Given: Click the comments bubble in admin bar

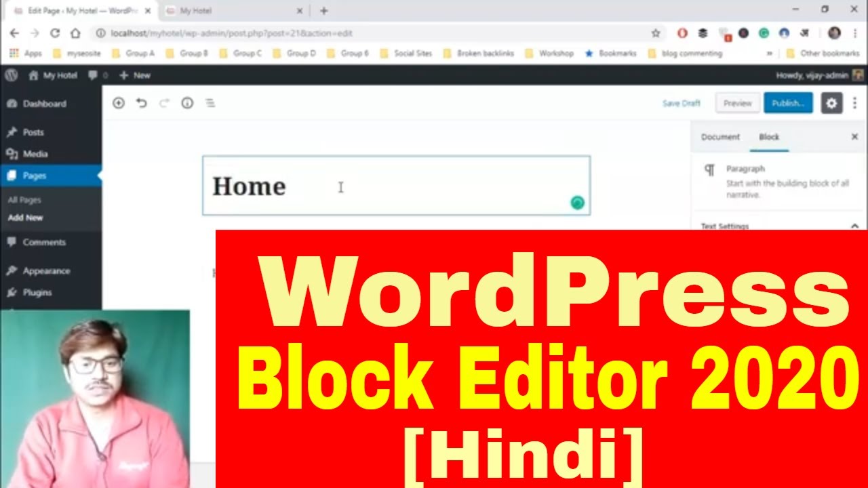Looking at the screenshot, I should [x=98, y=75].
